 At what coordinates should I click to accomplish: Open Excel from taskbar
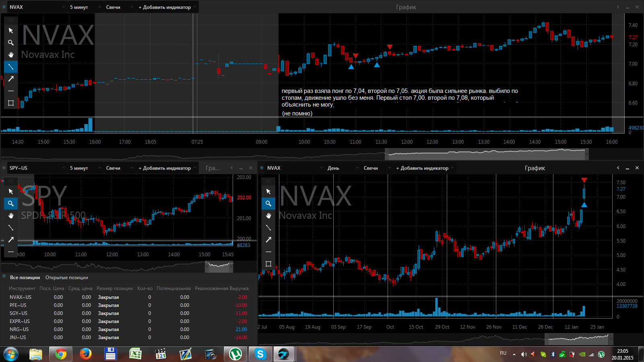coord(135,354)
